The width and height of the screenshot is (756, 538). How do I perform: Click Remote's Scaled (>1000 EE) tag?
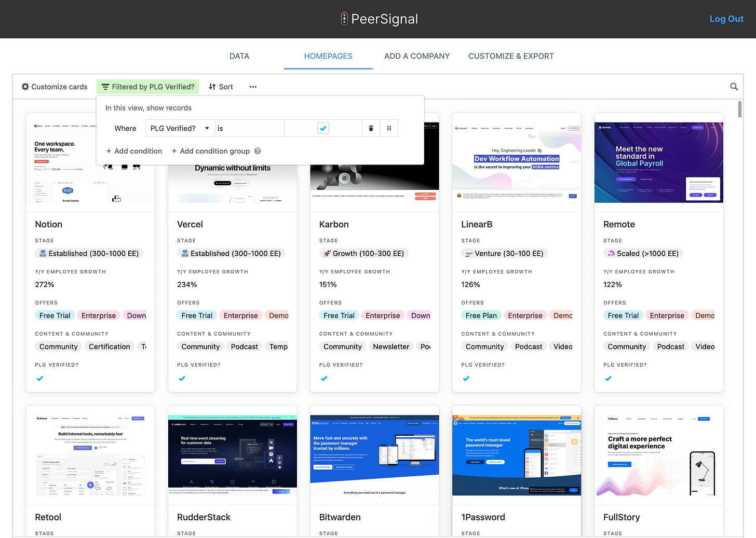(643, 253)
